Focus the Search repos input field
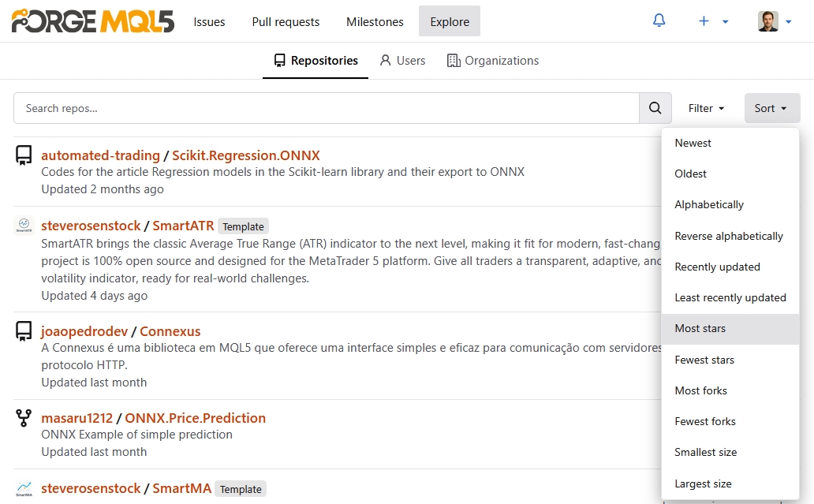Viewport: 814px width, 504px height. 326,108
